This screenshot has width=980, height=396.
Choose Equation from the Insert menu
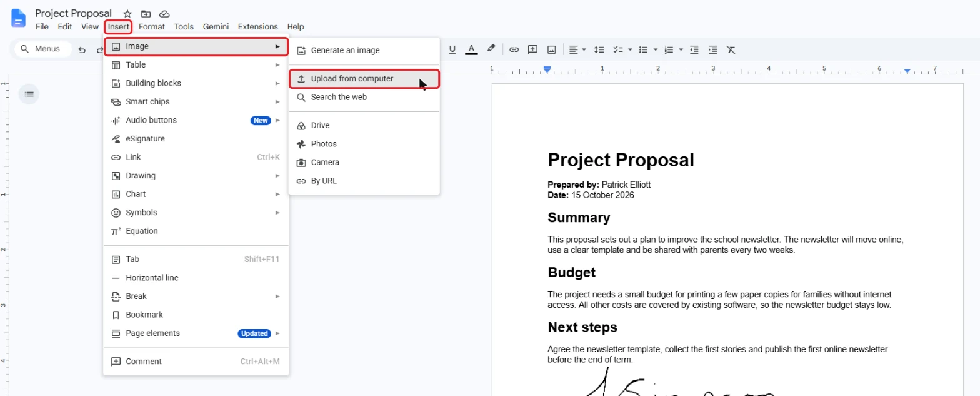click(196, 231)
